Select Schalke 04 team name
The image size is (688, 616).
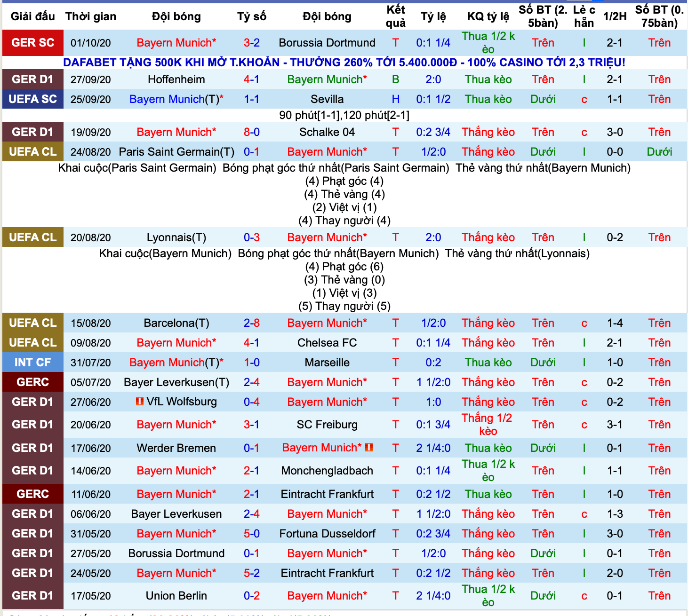coord(327,132)
